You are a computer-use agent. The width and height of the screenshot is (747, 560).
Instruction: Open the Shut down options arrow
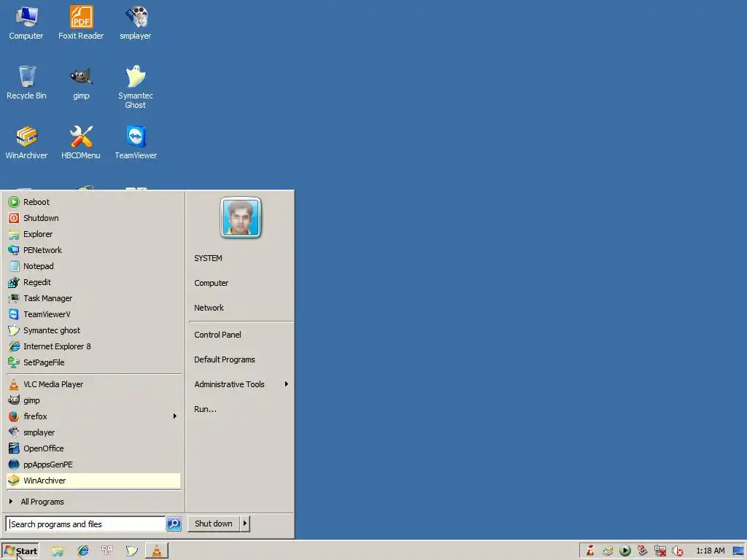pos(245,524)
